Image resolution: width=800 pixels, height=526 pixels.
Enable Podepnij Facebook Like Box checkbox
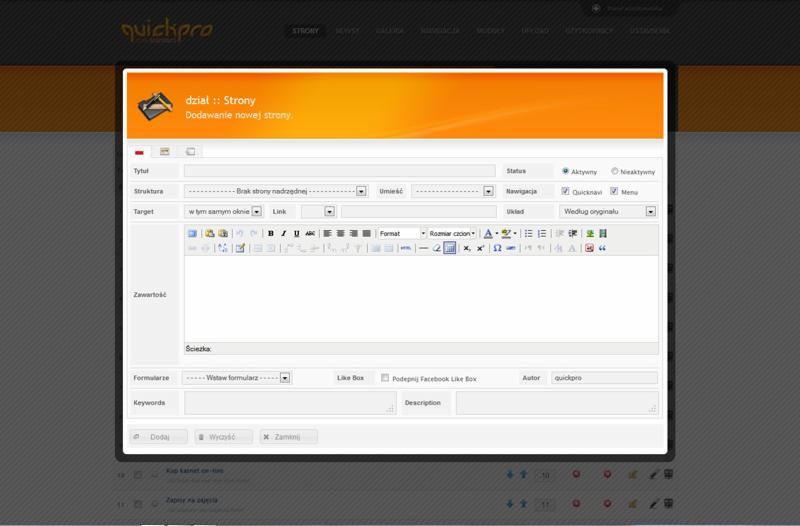tap(385, 378)
